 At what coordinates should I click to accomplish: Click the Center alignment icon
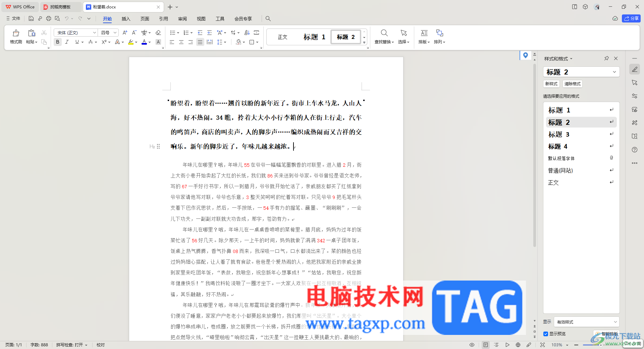click(181, 42)
